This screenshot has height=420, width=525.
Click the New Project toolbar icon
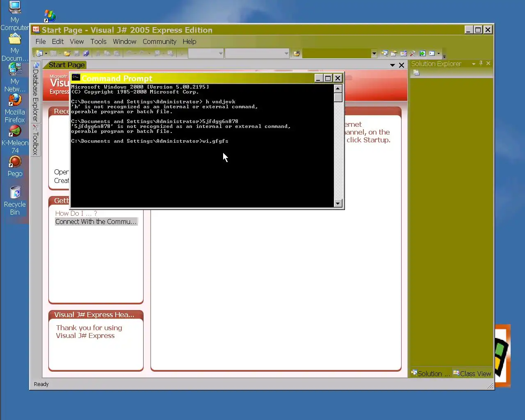point(39,53)
